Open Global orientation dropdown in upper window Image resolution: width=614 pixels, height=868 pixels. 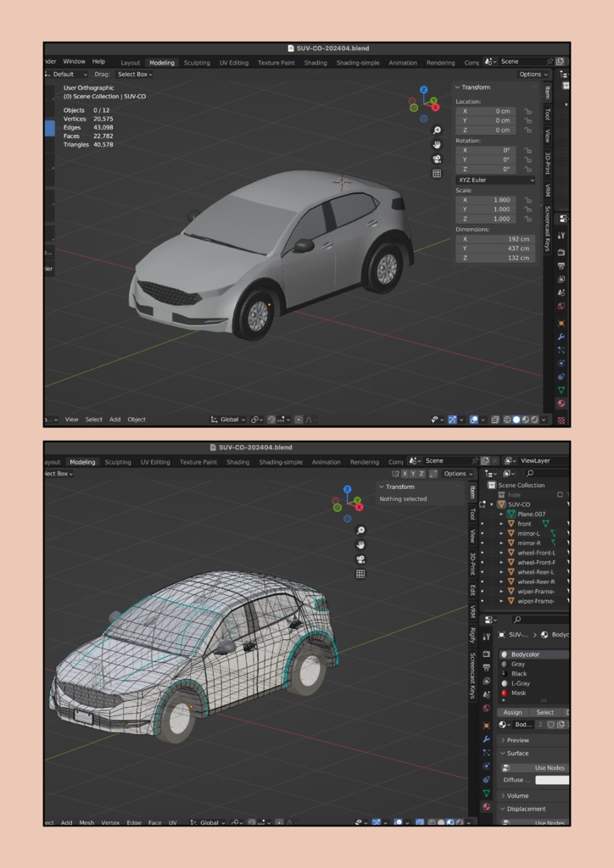227,420
